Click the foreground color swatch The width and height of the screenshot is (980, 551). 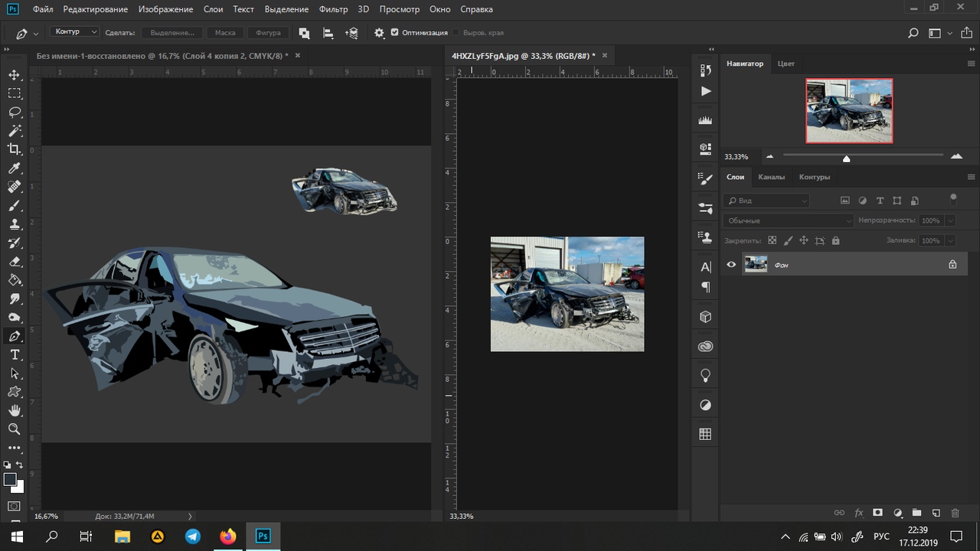pyautogui.click(x=10, y=480)
